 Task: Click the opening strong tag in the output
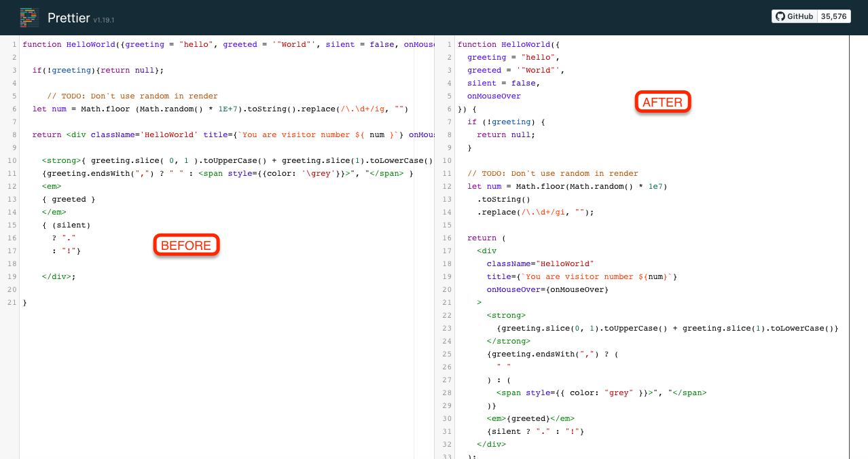click(506, 315)
